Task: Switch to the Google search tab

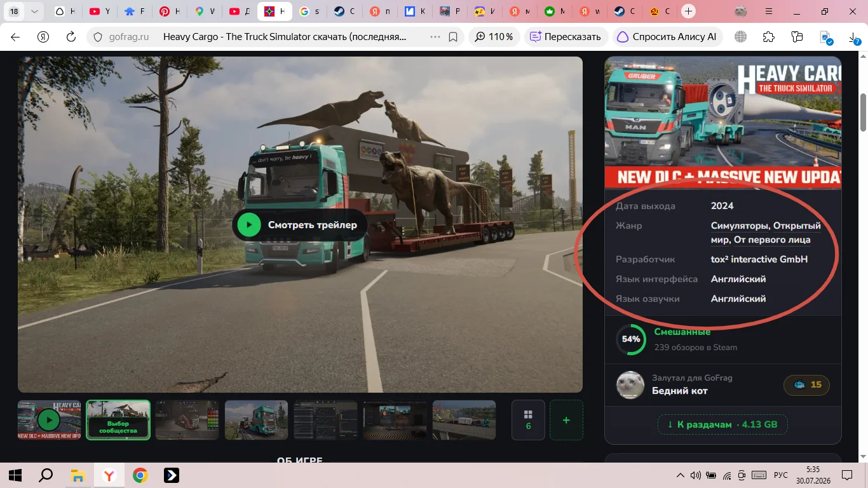Action: pos(309,11)
